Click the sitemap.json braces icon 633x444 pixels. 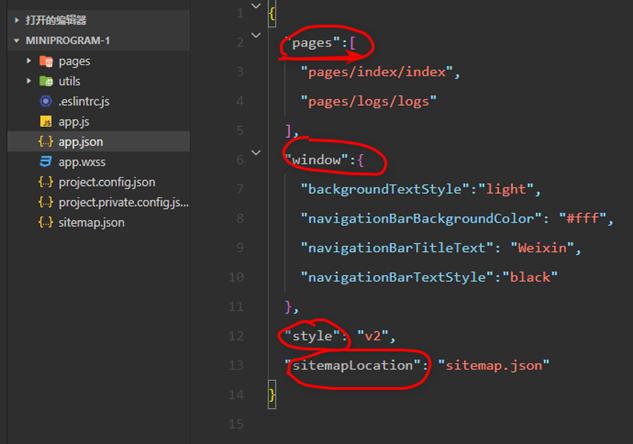click(x=45, y=222)
